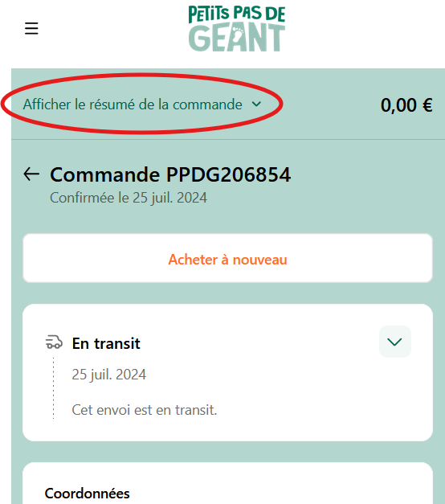Go back using the left arrow

click(31, 174)
